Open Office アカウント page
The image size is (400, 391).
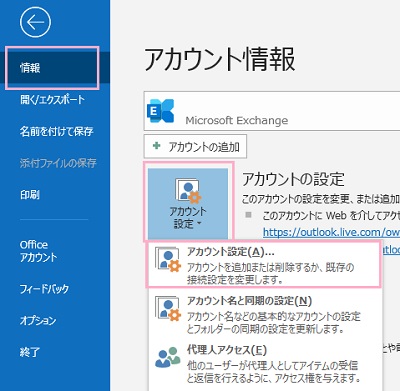point(38,251)
